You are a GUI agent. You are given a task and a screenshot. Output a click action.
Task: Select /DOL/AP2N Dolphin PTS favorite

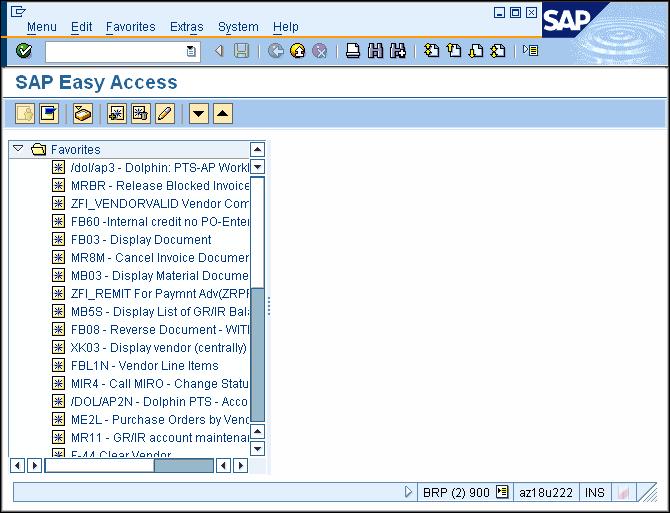[160, 402]
